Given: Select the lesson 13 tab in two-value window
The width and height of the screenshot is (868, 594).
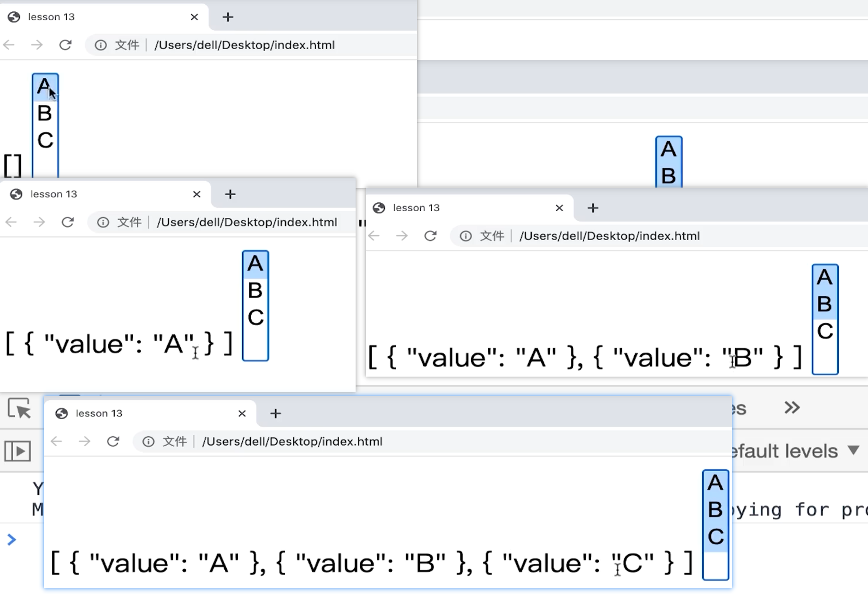Looking at the screenshot, I should coord(469,208).
